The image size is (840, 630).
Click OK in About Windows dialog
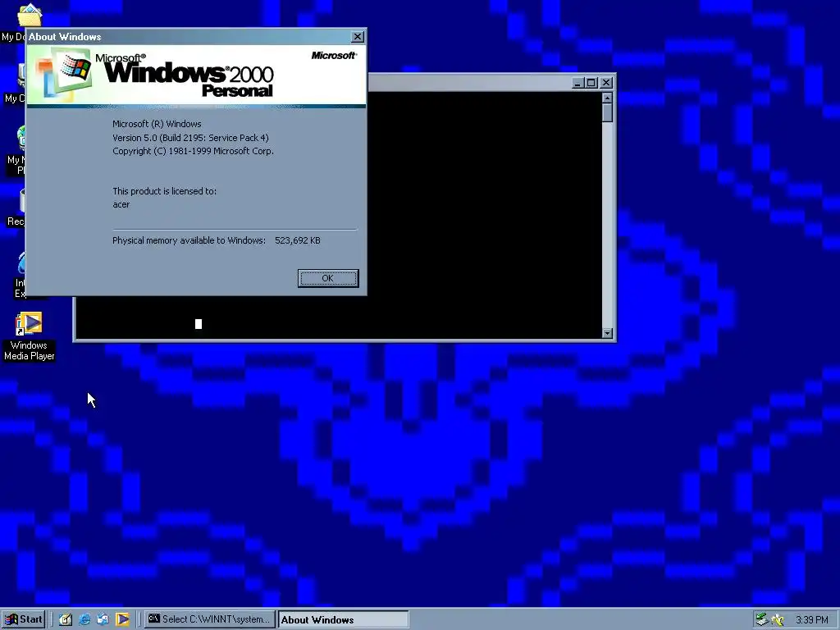328,278
